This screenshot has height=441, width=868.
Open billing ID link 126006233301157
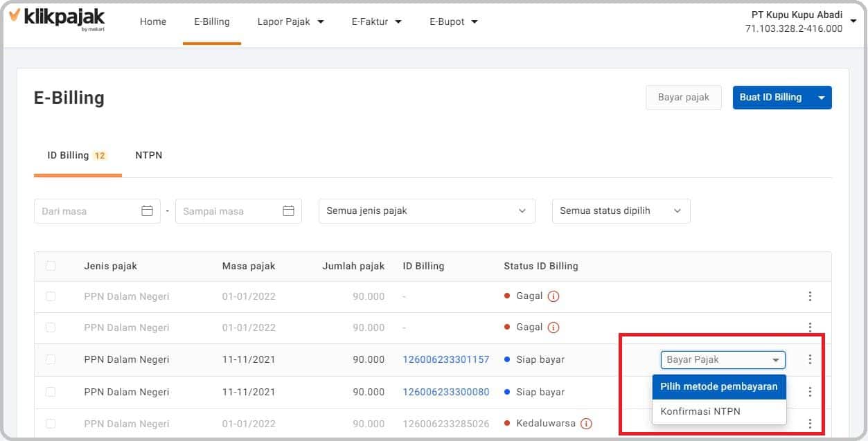446,359
